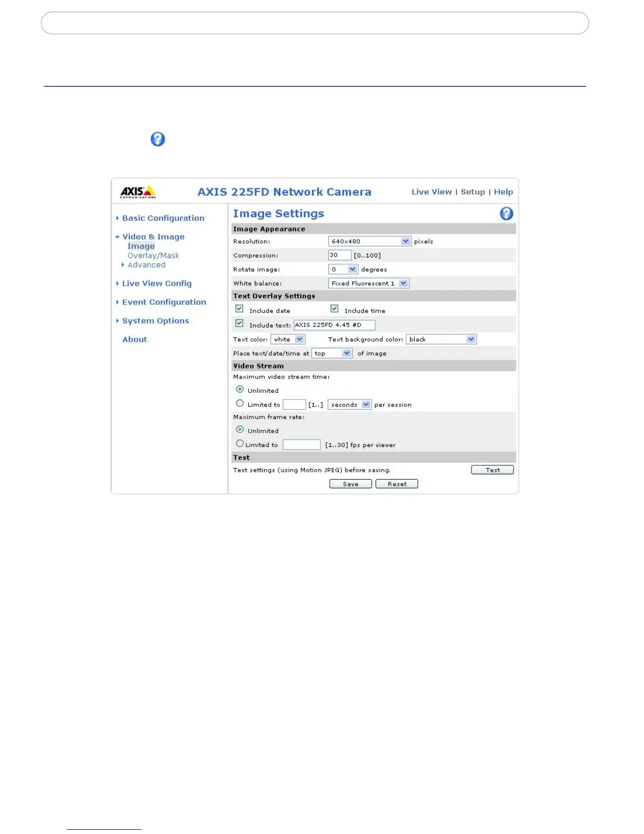Screen dimensions: 644x834
Task: Toggle the Include date checkbox
Action: [x=239, y=309]
